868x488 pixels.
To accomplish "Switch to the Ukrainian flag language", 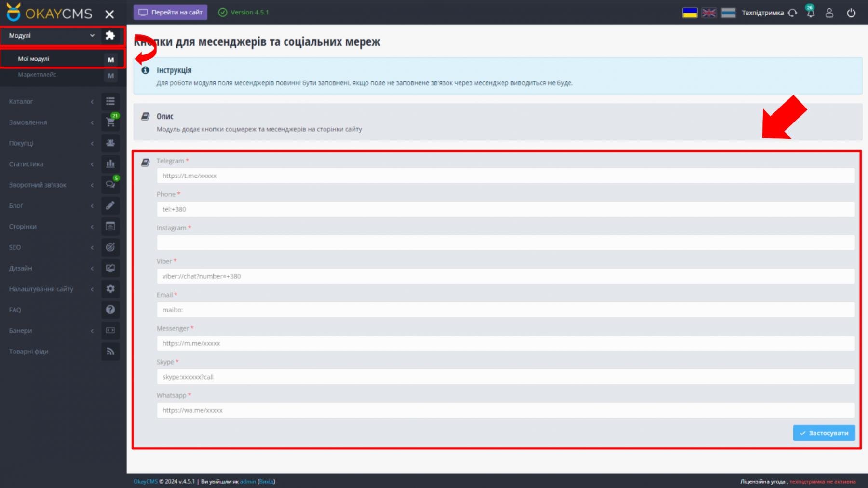I will coord(690,13).
